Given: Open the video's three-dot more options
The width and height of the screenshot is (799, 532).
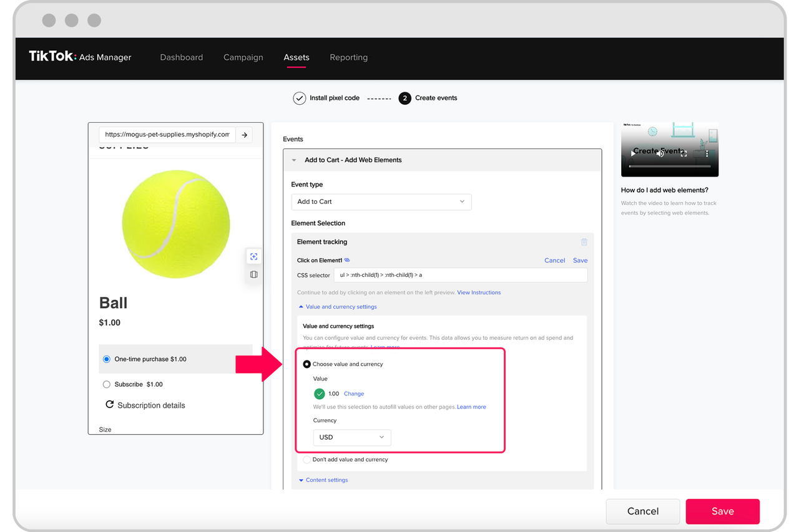Looking at the screenshot, I should coord(707,153).
